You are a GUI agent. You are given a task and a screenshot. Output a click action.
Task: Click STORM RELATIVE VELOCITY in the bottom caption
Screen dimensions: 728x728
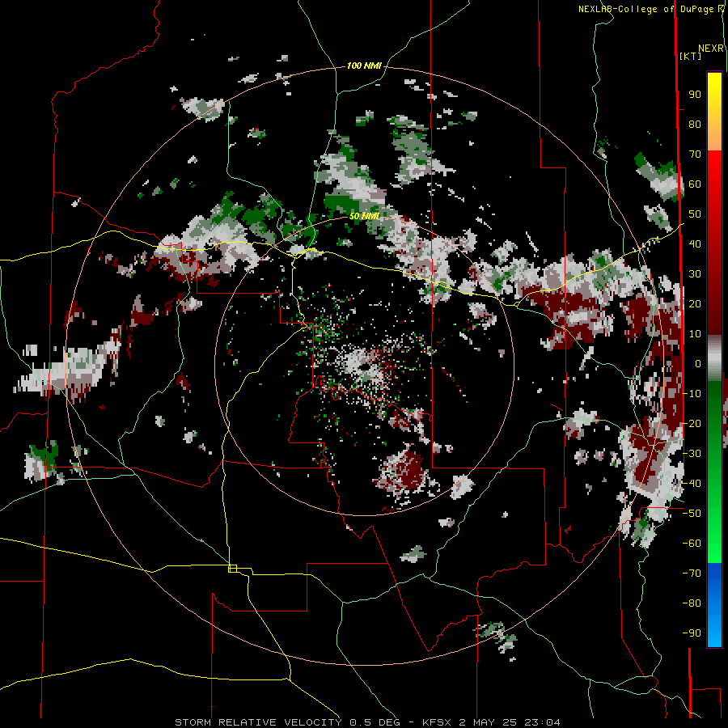[258, 722]
